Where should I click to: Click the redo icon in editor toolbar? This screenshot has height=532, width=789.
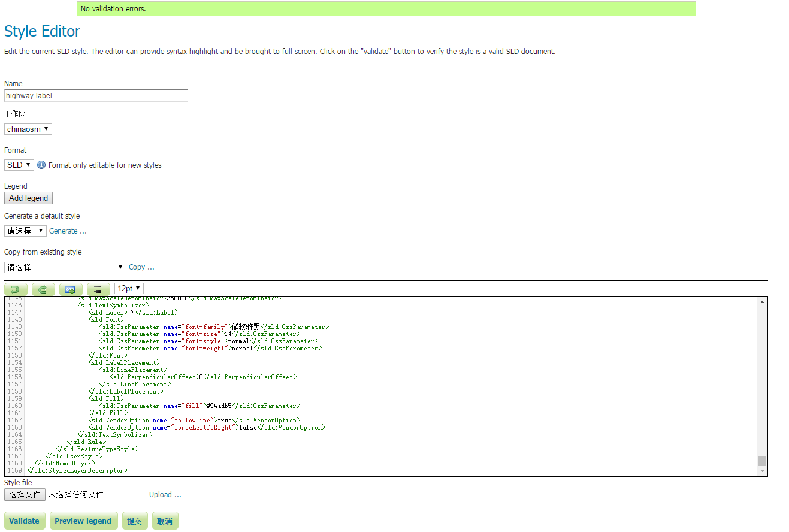tap(43, 289)
